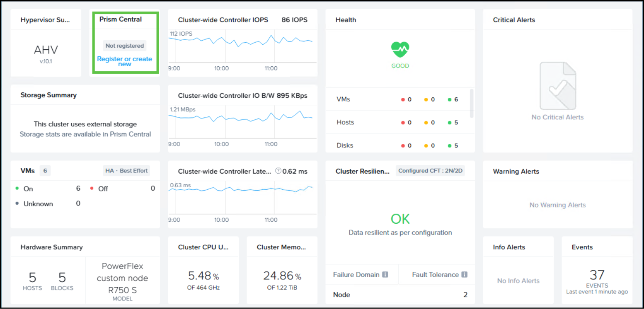Click the VMs red status dot in Health
This screenshot has width=644, height=309.
pyautogui.click(x=403, y=100)
